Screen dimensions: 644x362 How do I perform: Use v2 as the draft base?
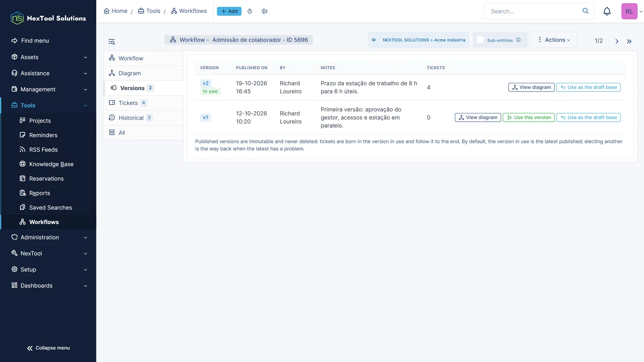588,87
